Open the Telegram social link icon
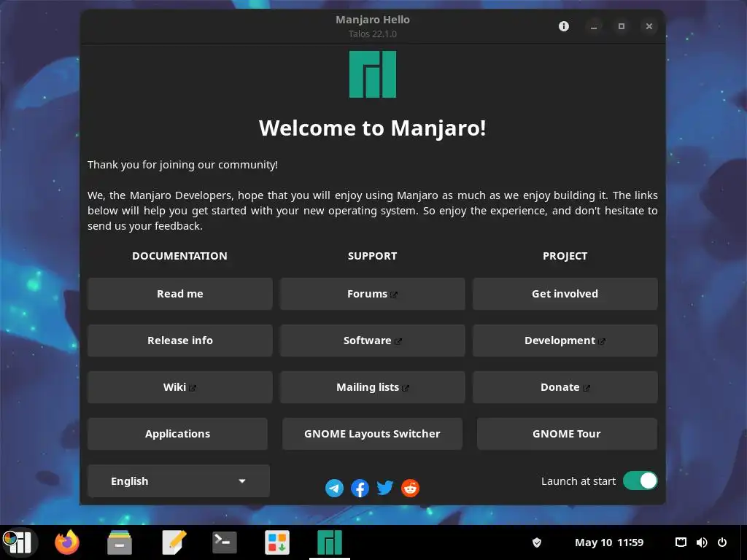The image size is (747, 560). pyautogui.click(x=334, y=488)
